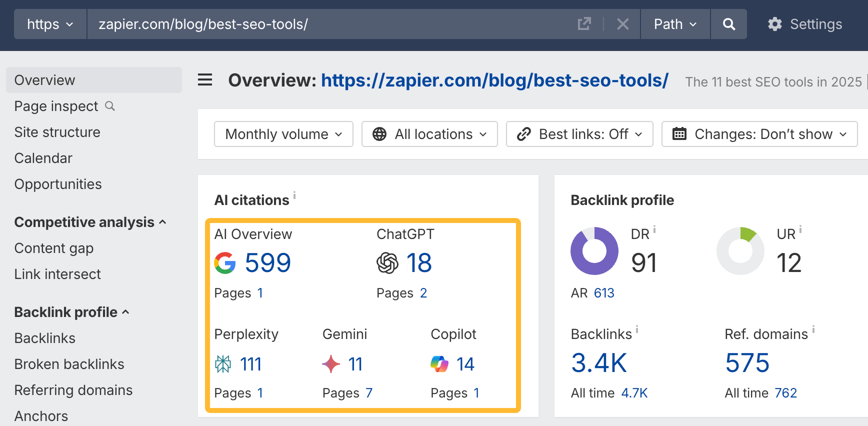Open Backlinks in sidebar
The image size is (868, 426).
pyautogui.click(x=45, y=338)
